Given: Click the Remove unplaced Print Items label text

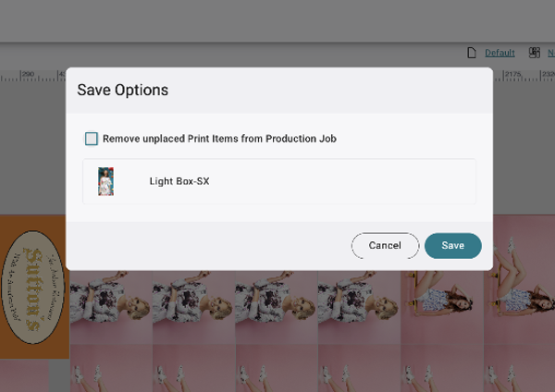Looking at the screenshot, I should [219, 139].
